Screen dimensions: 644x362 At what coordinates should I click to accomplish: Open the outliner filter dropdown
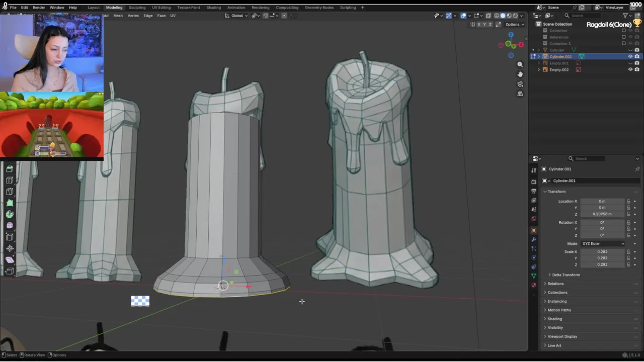[627, 16]
